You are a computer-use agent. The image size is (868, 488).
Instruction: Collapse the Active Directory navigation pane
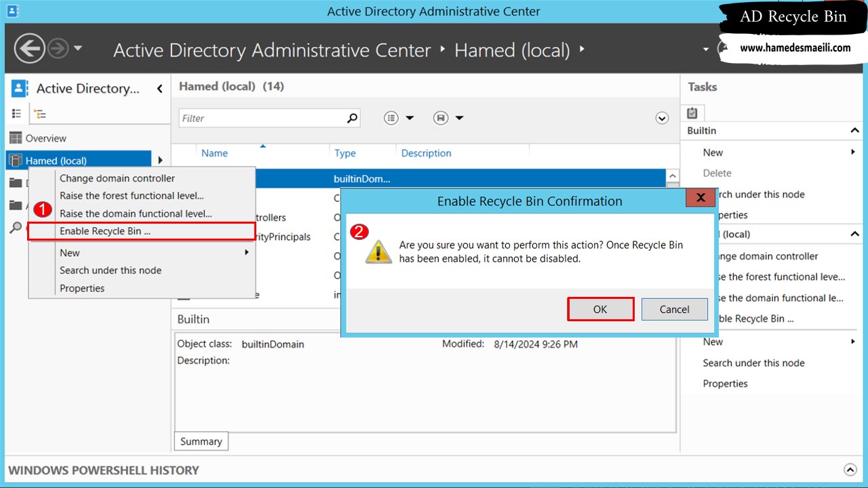point(160,88)
